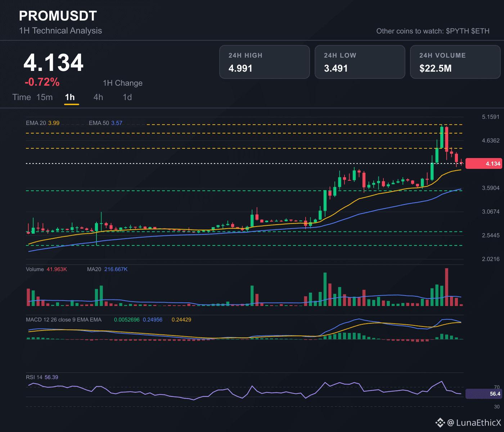This screenshot has width=504, height=432.
Task: Click the Binance logo icon beside LunaEthicX
Action: tap(440, 423)
